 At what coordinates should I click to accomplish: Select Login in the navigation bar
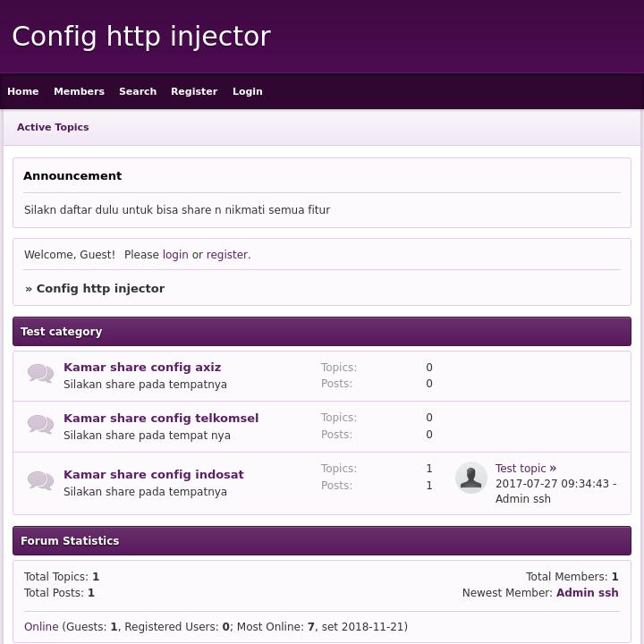click(248, 91)
